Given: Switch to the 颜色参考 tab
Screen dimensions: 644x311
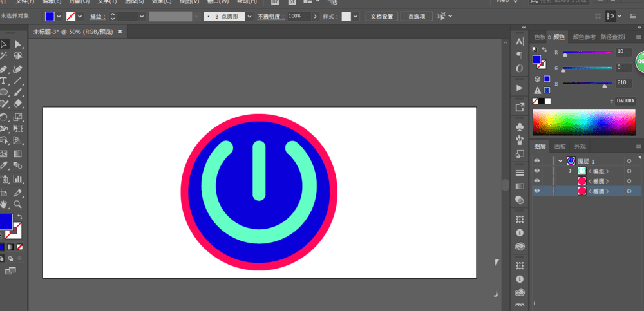Looking at the screenshot, I should click(584, 37).
